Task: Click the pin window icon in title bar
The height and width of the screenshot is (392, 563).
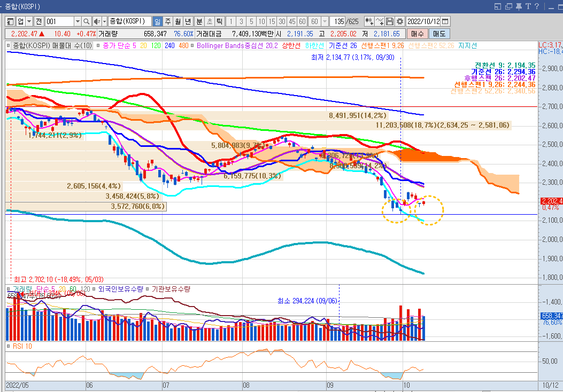Action: coord(519,6)
